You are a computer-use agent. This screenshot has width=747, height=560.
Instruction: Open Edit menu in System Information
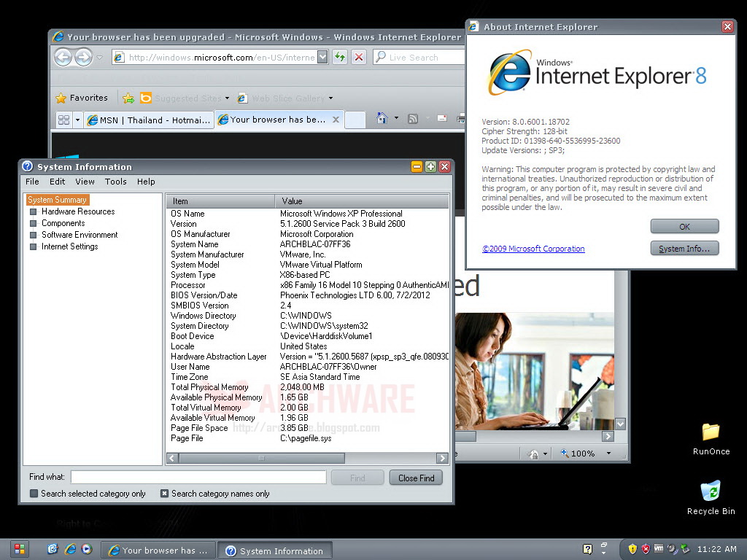click(57, 182)
